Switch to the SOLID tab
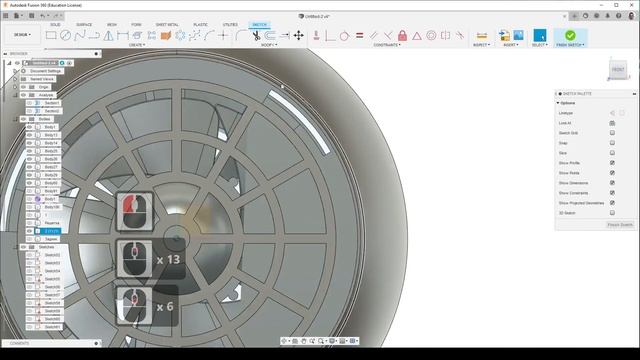 click(55, 24)
